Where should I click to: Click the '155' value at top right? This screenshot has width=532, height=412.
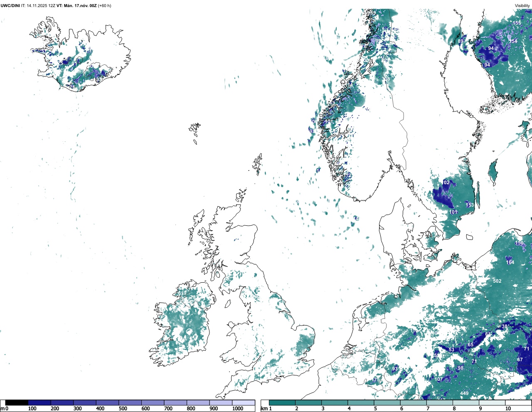coord(517,23)
